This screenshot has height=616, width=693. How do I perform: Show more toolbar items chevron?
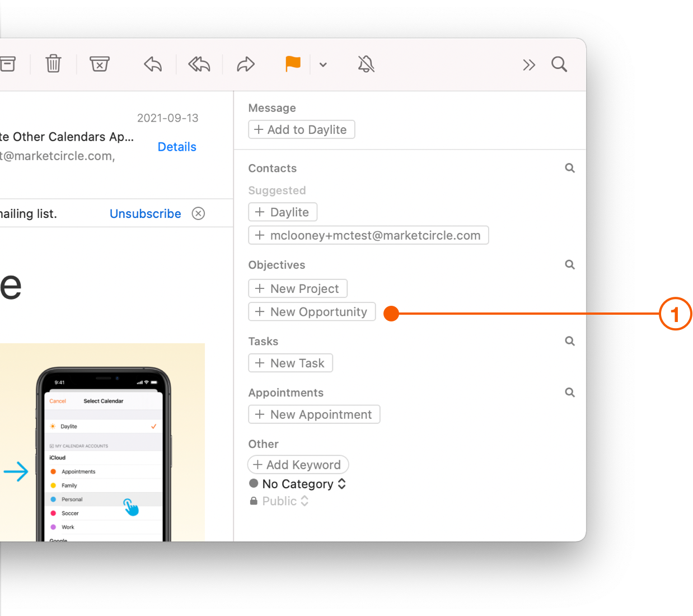[529, 65]
